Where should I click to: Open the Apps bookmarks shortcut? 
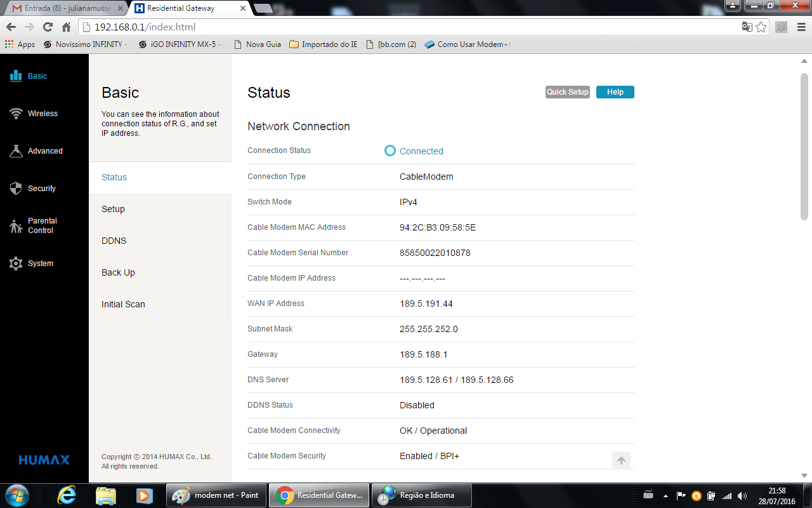pos(20,44)
